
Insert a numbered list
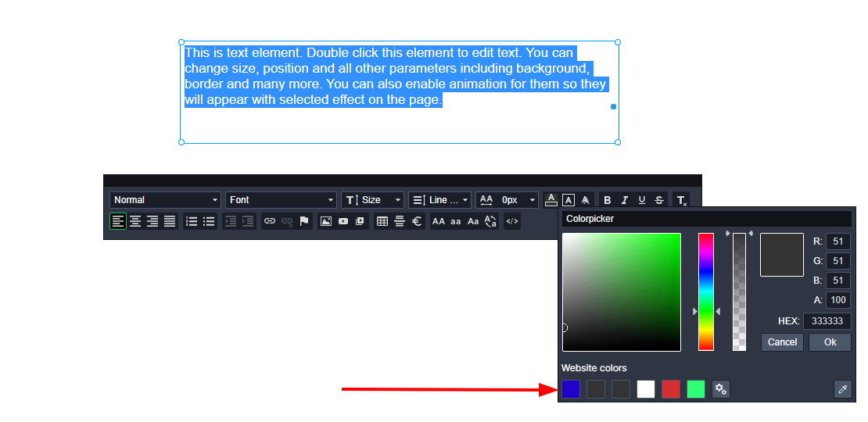pyautogui.click(x=192, y=221)
